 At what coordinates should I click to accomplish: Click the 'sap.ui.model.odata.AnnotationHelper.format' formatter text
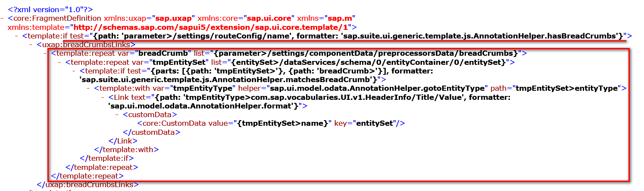(x=202, y=106)
